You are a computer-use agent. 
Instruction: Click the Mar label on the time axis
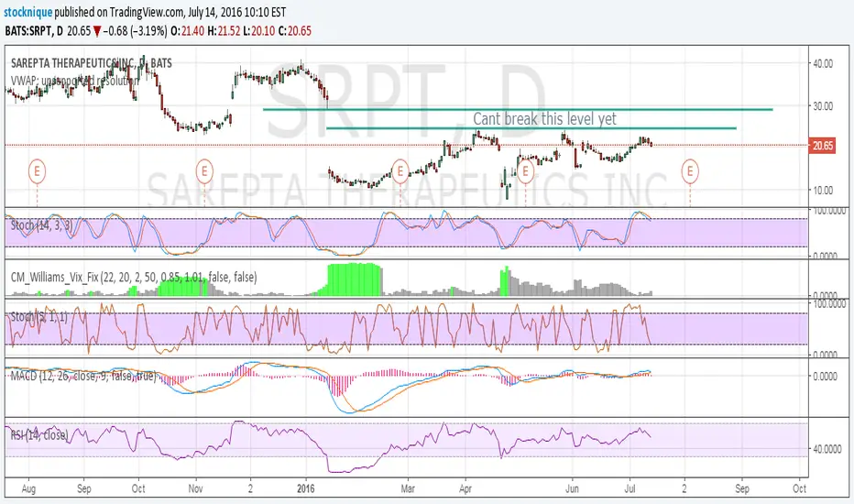408,488
